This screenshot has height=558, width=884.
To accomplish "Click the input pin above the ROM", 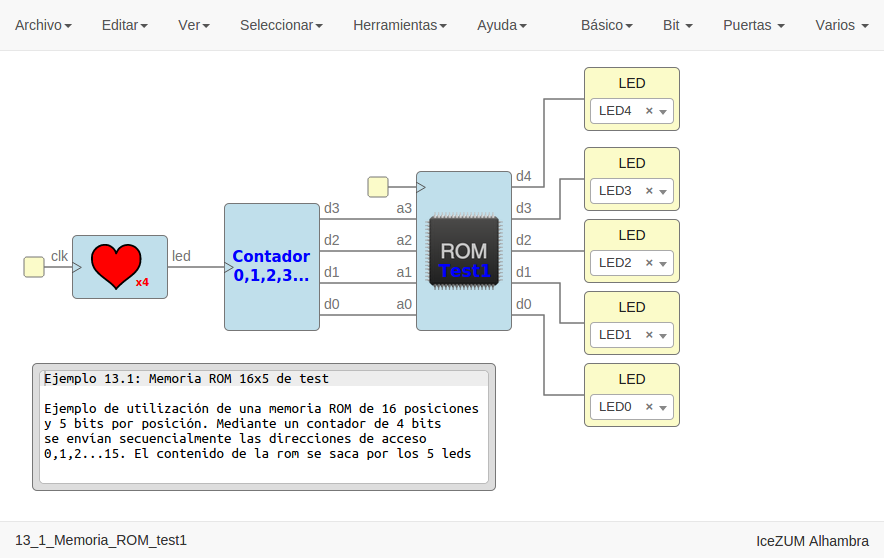I will (378, 186).
